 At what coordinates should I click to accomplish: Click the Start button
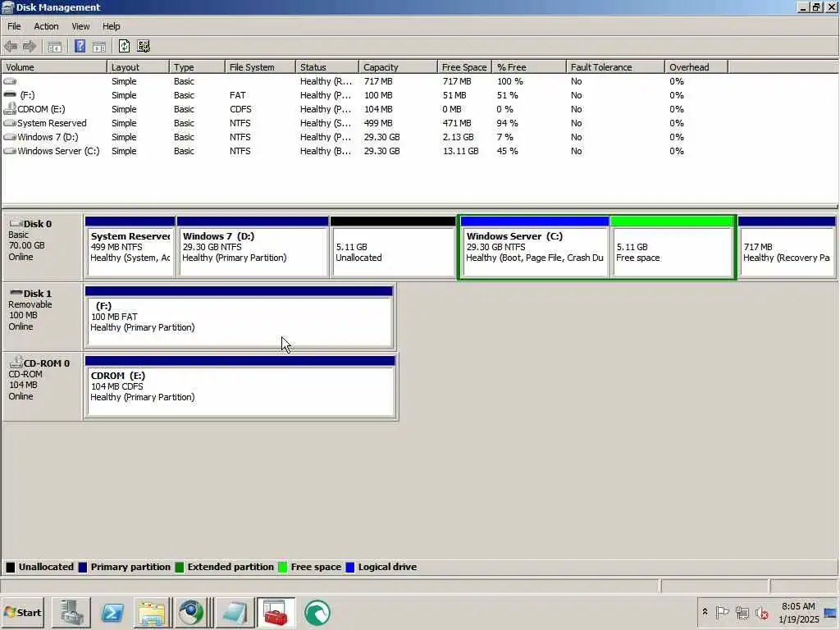click(22, 612)
